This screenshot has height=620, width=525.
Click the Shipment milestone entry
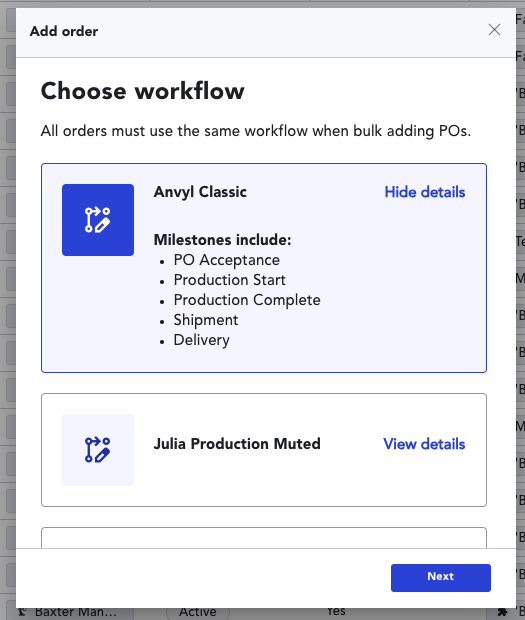(206, 320)
